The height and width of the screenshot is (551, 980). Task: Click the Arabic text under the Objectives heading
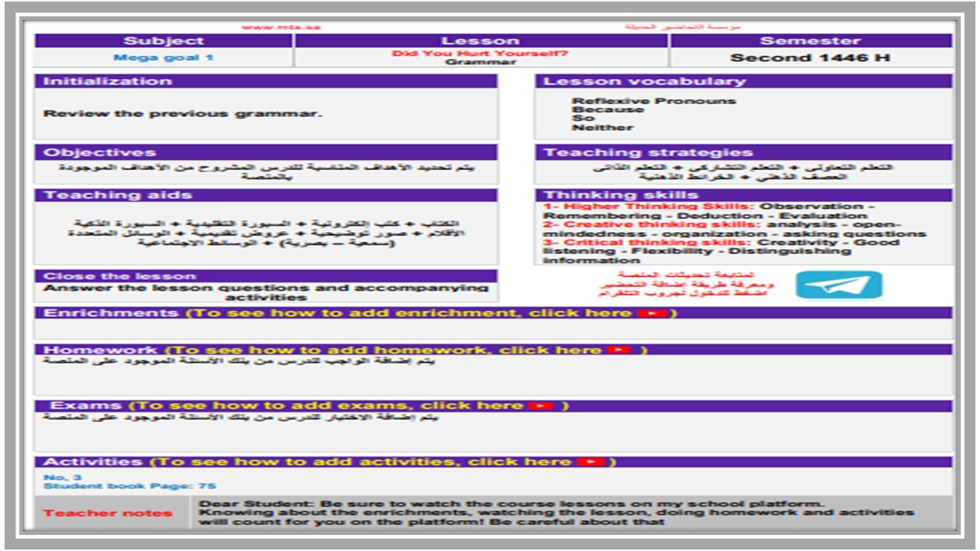[x=266, y=171]
